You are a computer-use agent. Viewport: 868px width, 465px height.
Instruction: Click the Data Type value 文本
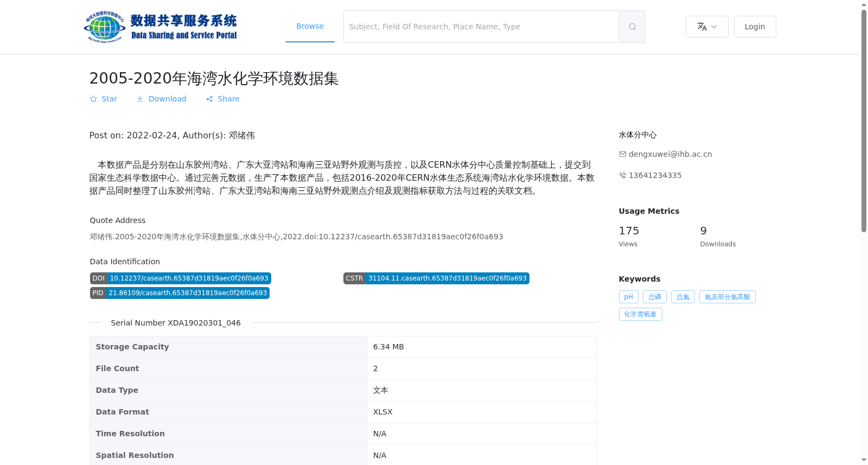coord(380,390)
